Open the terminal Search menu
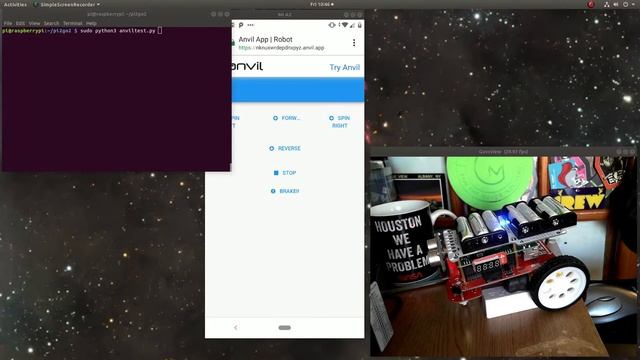This screenshot has height=360, width=640. (x=51, y=23)
